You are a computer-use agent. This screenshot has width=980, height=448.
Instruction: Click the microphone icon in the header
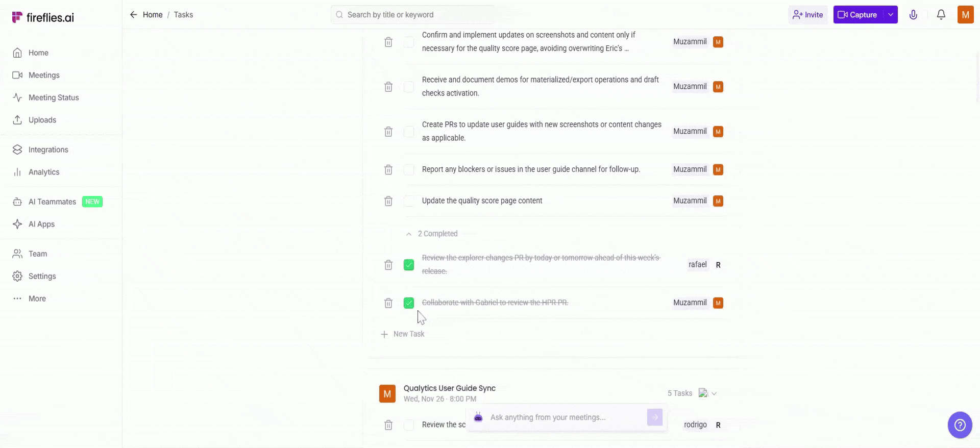click(x=913, y=15)
